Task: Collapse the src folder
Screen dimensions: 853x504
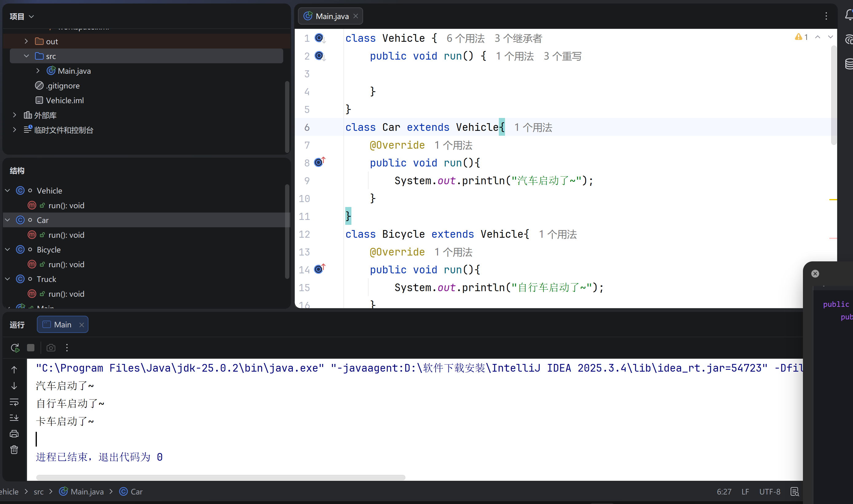Action: [26, 56]
